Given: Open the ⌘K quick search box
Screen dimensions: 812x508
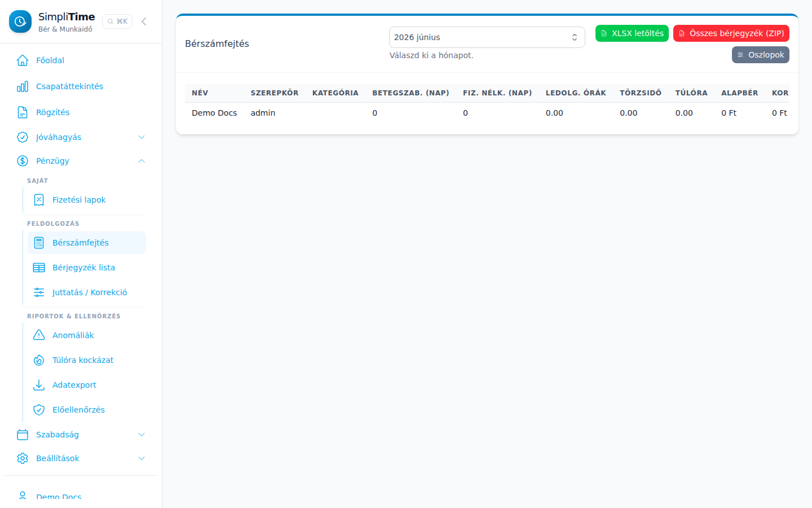Looking at the screenshot, I should pos(117,21).
